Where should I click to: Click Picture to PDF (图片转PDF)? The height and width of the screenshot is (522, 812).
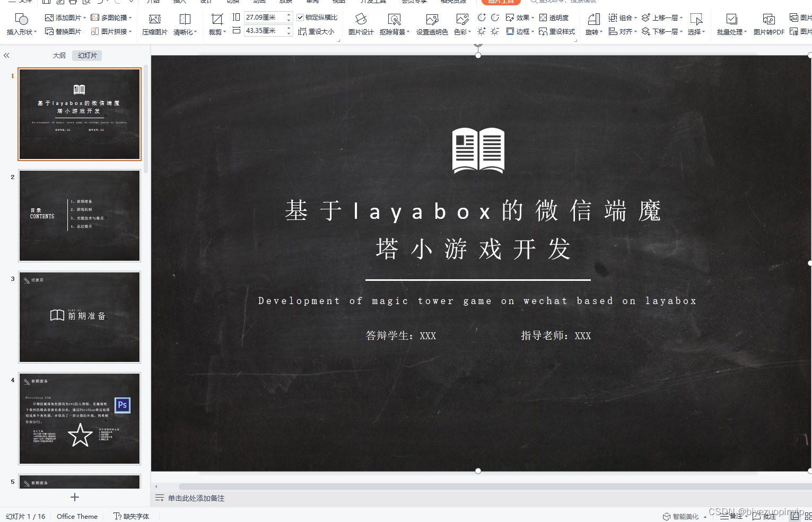[x=769, y=25]
